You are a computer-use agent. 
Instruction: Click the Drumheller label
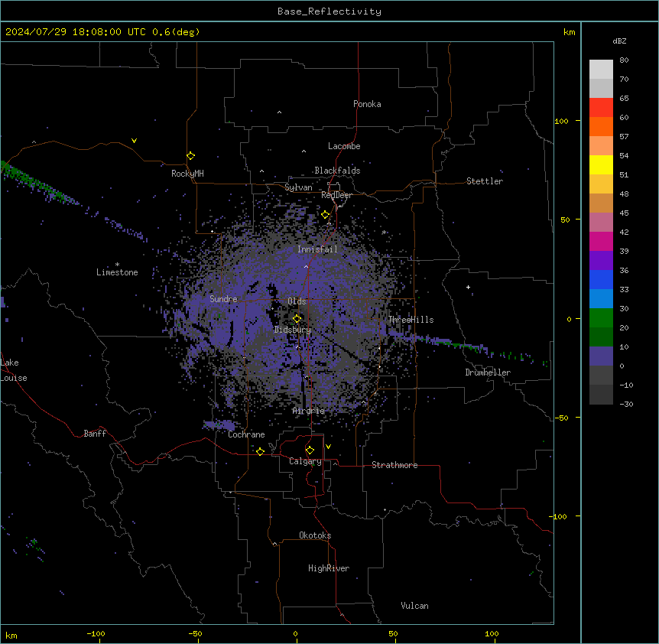click(488, 372)
